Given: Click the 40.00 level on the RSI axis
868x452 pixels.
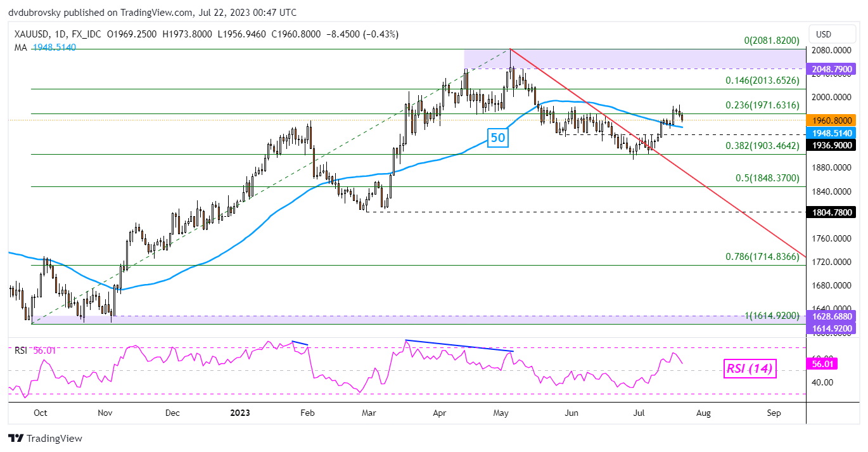Looking at the screenshot, I should (824, 382).
